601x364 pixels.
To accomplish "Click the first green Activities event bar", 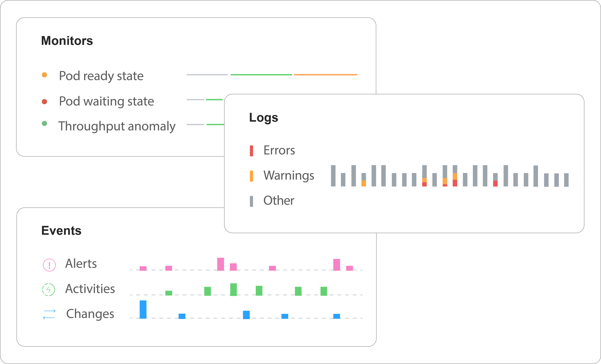I will click(x=169, y=293).
